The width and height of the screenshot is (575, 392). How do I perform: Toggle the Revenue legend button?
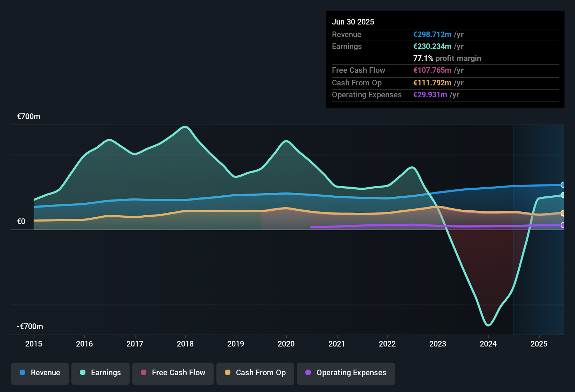coord(40,373)
